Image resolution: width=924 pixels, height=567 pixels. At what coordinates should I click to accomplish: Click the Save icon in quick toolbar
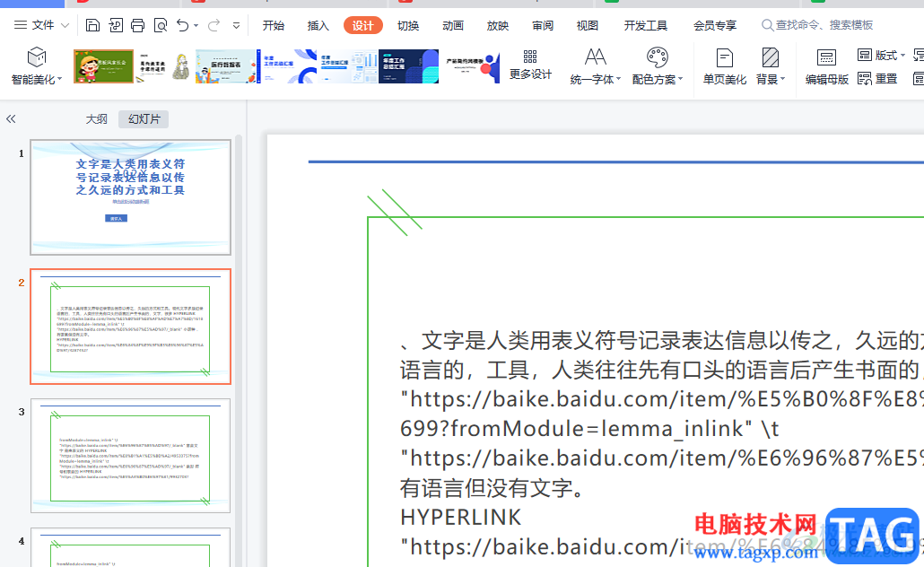92,25
